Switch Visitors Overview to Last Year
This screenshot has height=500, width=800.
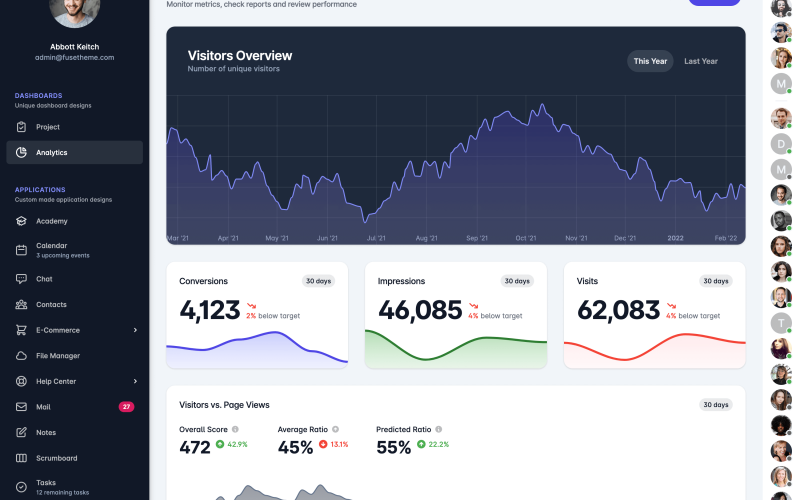click(701, 61)
